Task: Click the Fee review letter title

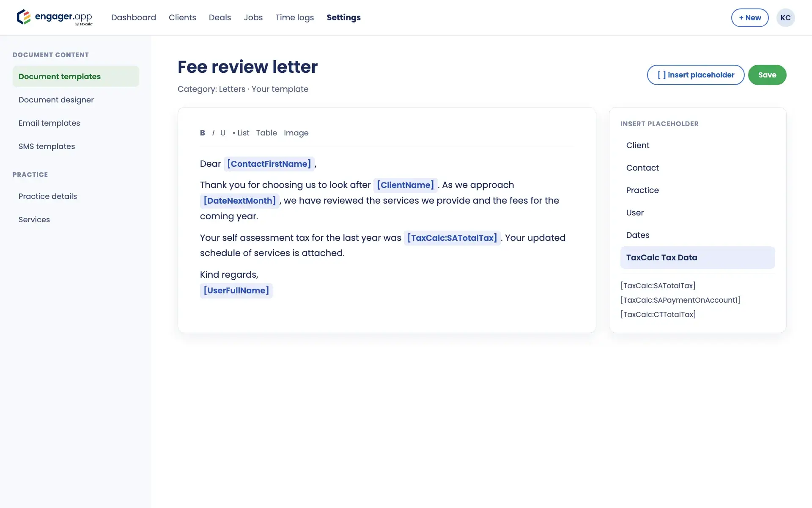Action: click(x=247, y=67)
